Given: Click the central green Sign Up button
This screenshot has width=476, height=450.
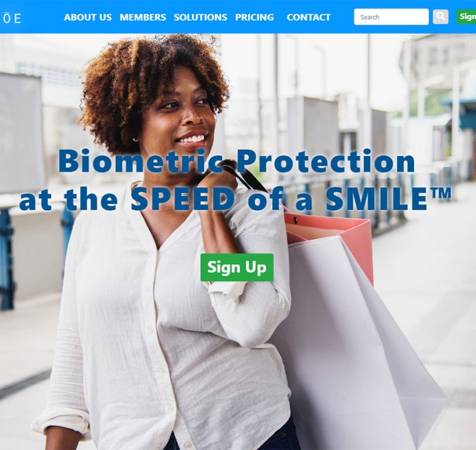Looking at the screenshot, I should coord(237,267).
